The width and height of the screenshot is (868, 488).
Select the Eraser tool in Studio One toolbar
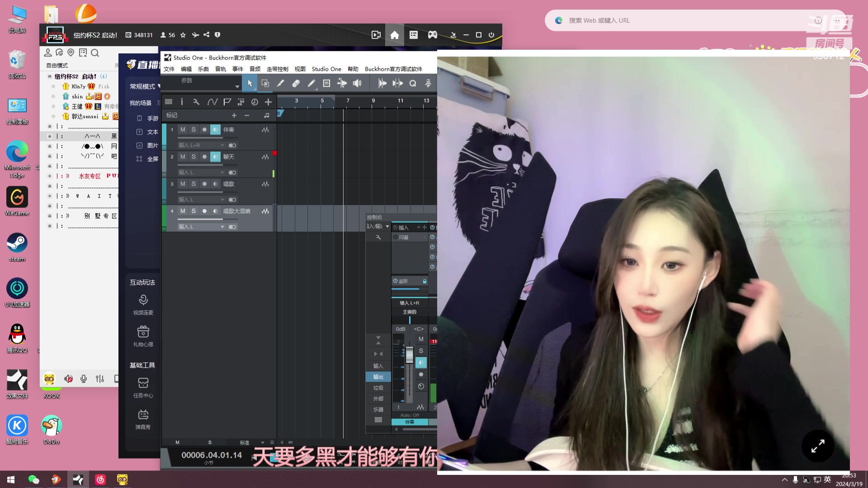[x=296, y=84]
